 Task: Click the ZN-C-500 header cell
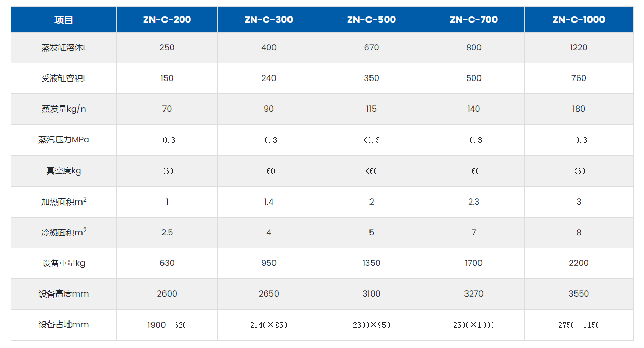click(372, 20)
